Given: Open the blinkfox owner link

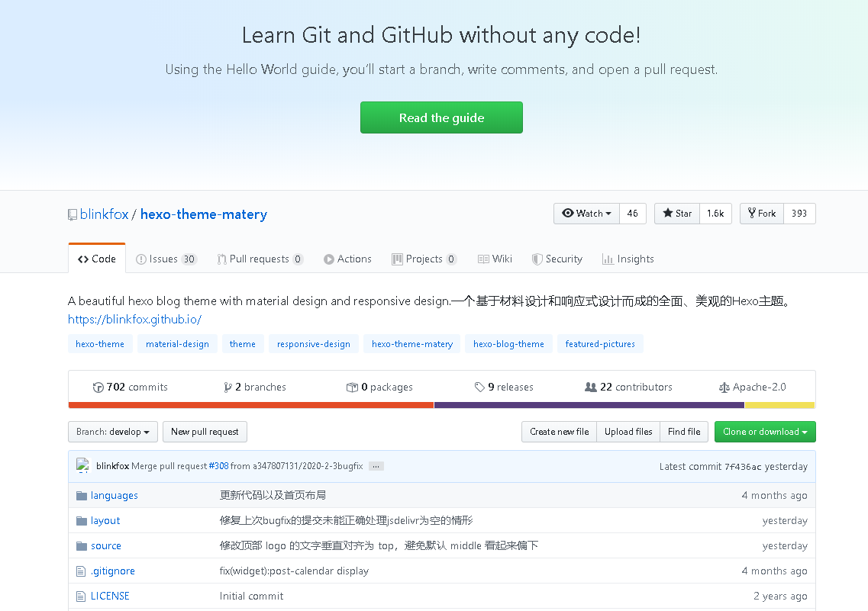Looking at the screenshot, I should [104, 214].
